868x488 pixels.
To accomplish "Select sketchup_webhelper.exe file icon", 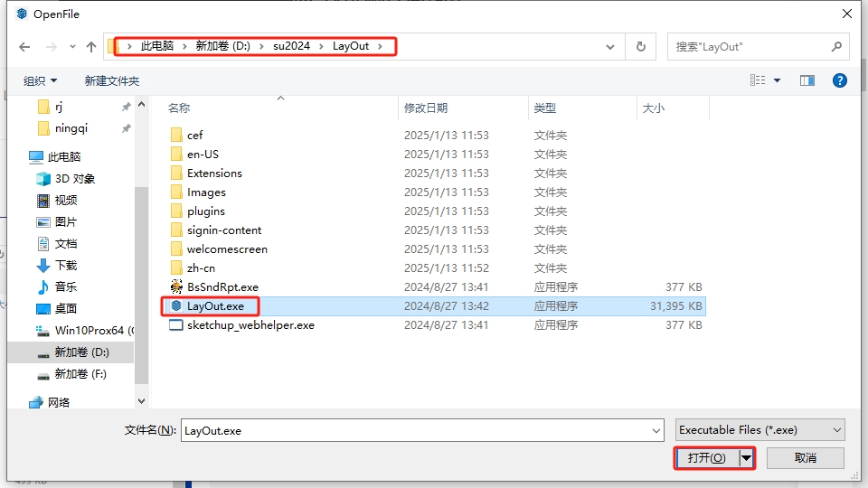I will pos(176,324).
